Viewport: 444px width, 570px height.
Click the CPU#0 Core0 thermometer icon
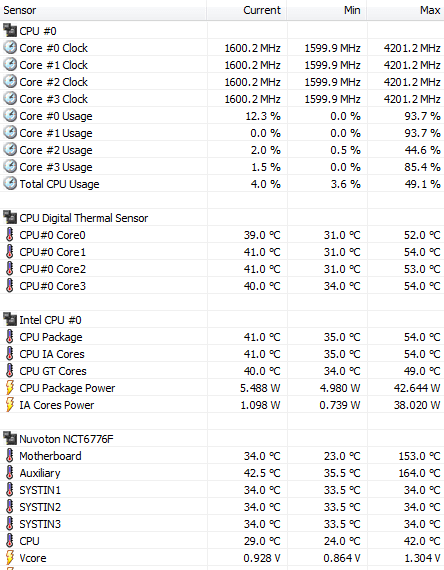(10, 235)
